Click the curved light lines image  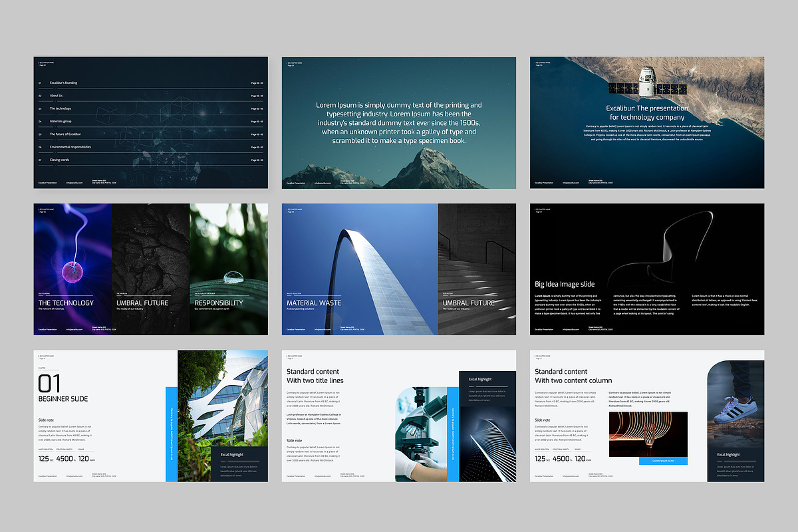pyautogui.click(x=648, y=434)
